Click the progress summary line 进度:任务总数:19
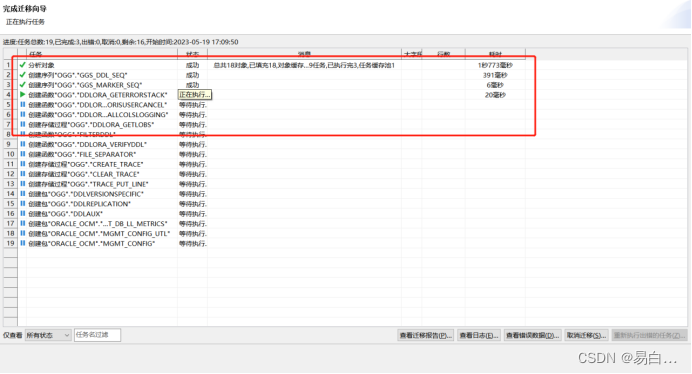This screenshot has width=692, height=374. [120, 42]
